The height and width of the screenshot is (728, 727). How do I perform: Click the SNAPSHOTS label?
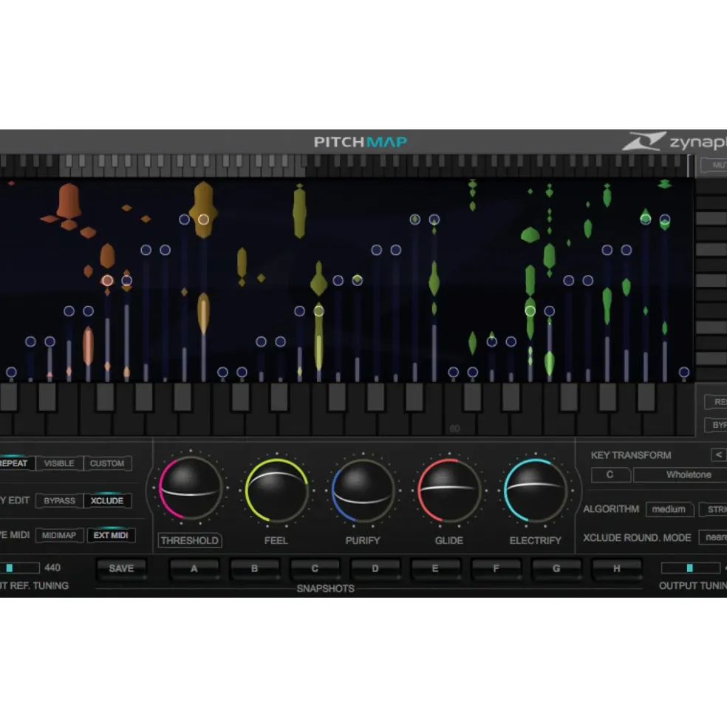point(325,589)
